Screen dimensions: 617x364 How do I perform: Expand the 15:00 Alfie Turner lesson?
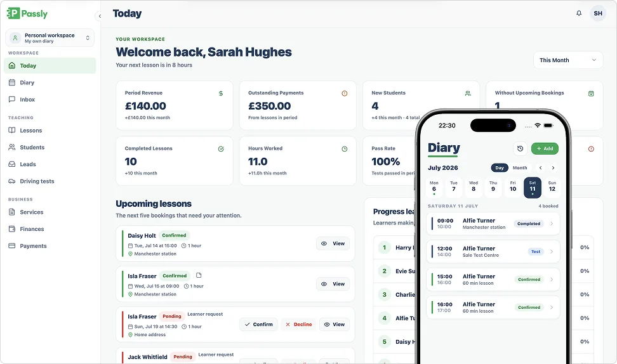493,280
